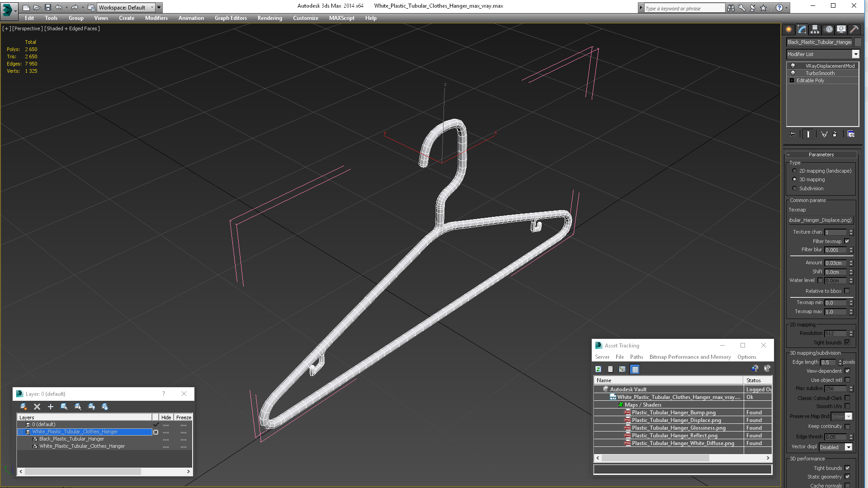Toggle Keep continuity checkbox
The image size is (868, 488).
847,427
